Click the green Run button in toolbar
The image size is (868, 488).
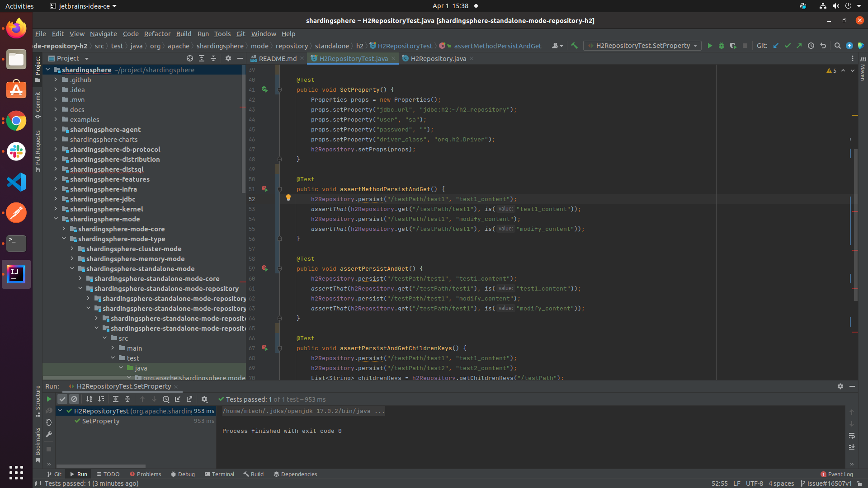coord(710,46)
